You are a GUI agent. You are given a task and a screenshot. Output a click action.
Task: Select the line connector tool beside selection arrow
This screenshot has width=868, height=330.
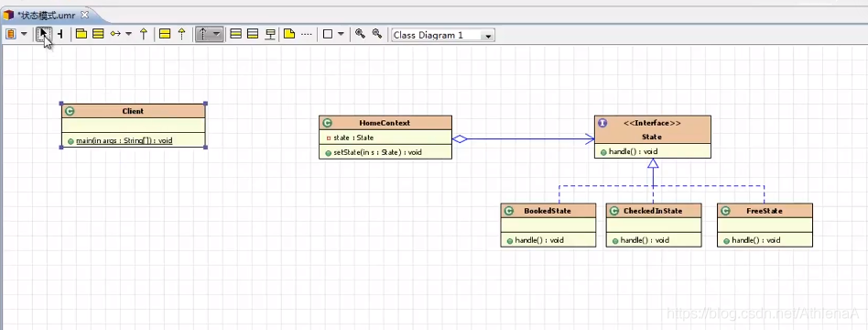pos(60,35)
